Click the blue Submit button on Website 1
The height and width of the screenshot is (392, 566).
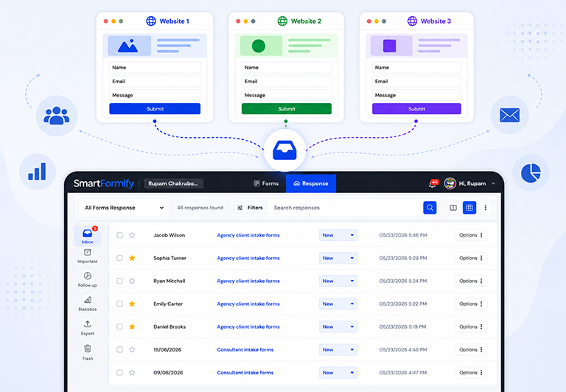(155, 108)
